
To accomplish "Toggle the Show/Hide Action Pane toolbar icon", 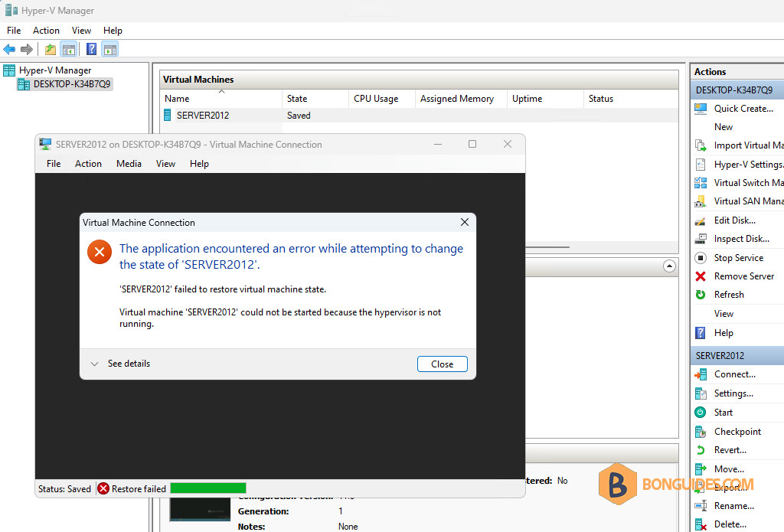I will pyautogui.click(x=110, y=50).
